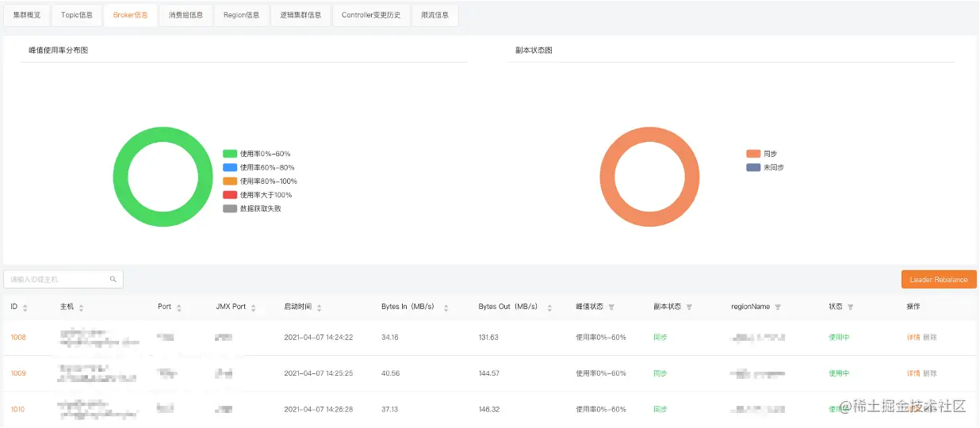Open regionName column filter dropdown

pyautogui.click(x=778, y=308)
